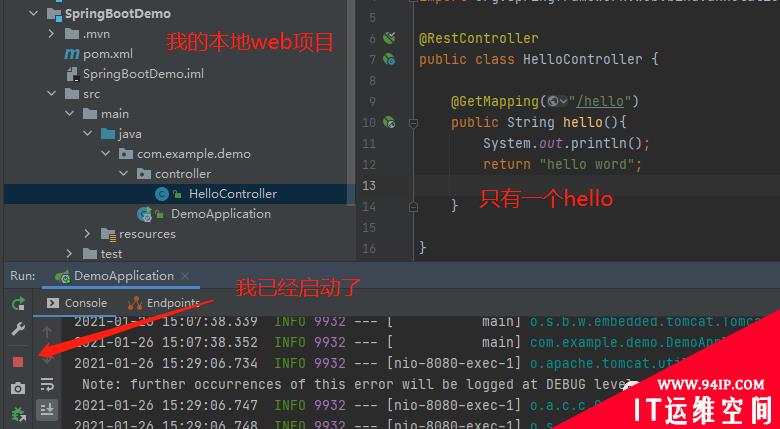Click the gutter icon beside the hello() method
This screenshot has width=780, height=429.
click(x=389, y=122)
